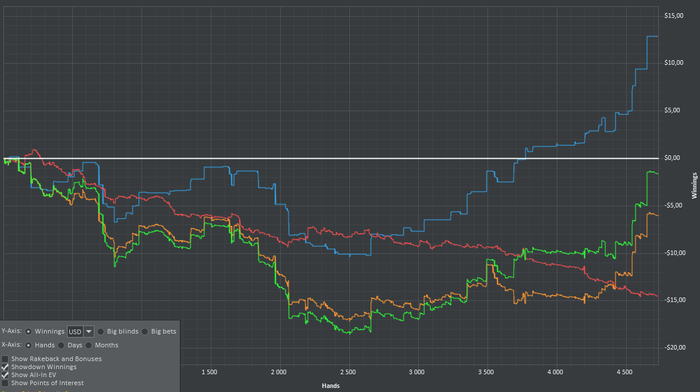Image resolution: width=700 pixels, height=392 pixels.
Task: Select the Winnings Y-axis radio button
Action: pyautogui.click(x=29, y=332)
